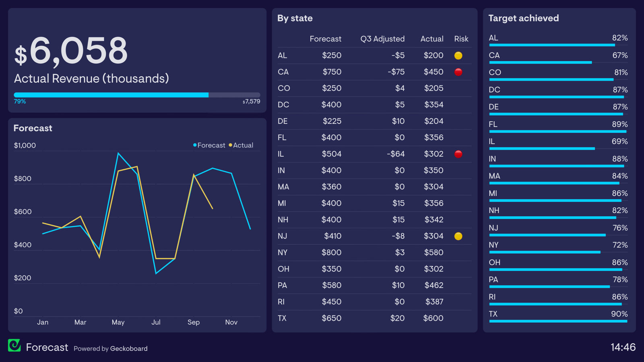Screen dimensions: 644x362
Task: Click the Target achieved widget title
Action: point(524,18)
